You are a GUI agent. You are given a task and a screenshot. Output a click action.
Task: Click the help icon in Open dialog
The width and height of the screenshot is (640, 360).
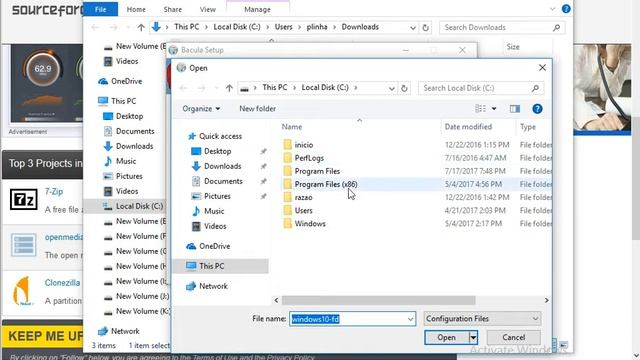pos(537,109)
